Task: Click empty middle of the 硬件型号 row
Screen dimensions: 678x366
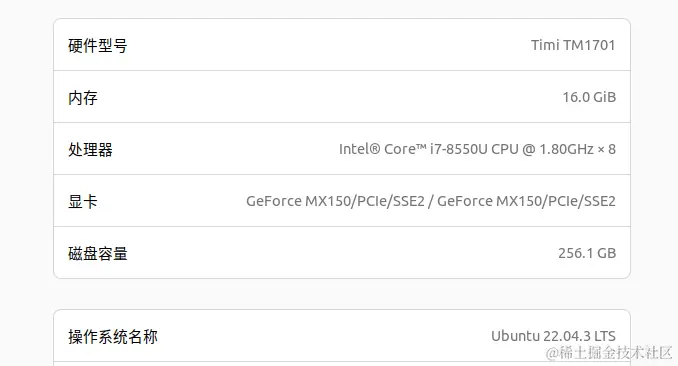Action: point(329,45)
